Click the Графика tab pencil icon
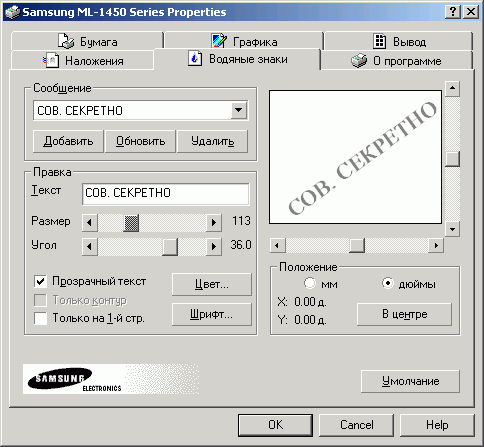 click(219, 41)
